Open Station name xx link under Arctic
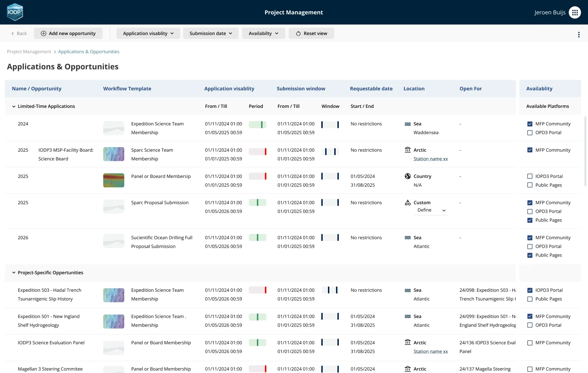The width and height of the screenshot is (588, 373). point(430,159)
